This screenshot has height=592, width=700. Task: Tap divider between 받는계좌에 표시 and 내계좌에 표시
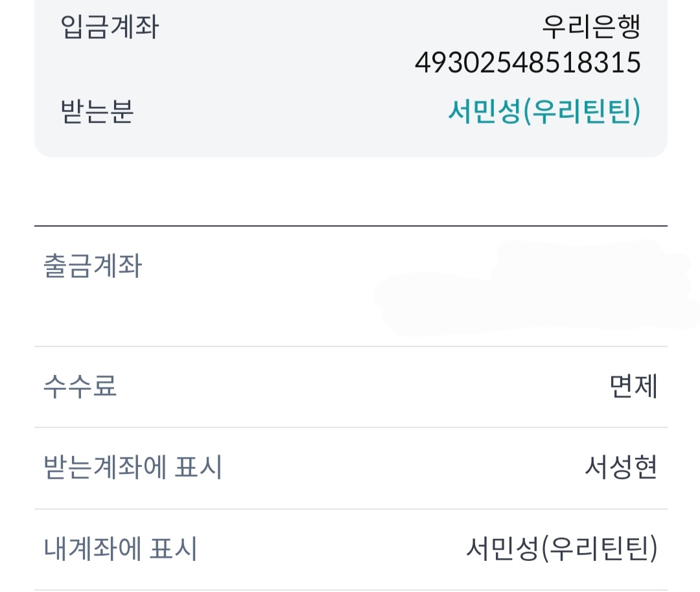pyautogui.click(x=350, y=509)
